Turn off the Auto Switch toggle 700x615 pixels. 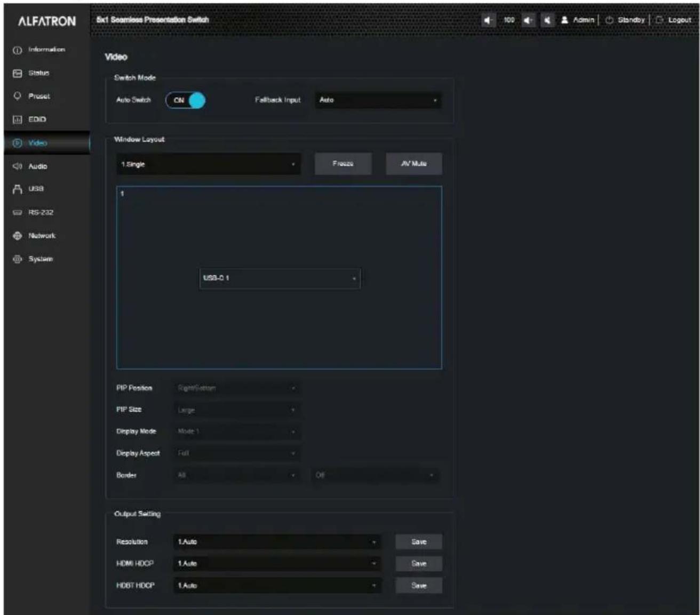click(x=185, y=100)
